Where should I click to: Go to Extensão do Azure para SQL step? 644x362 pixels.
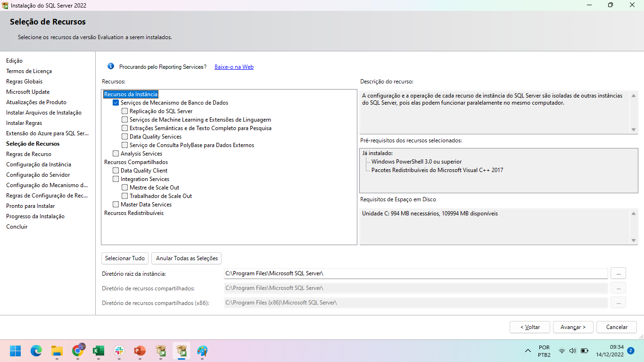[48, 133]
